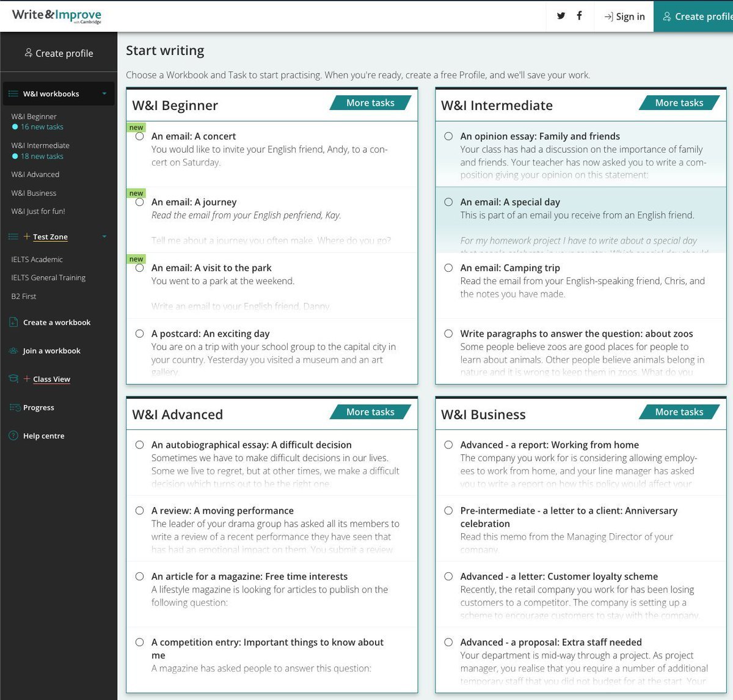733x700 pixels.
Task: Click the W&I workbooks list icon
Action: 13,93
